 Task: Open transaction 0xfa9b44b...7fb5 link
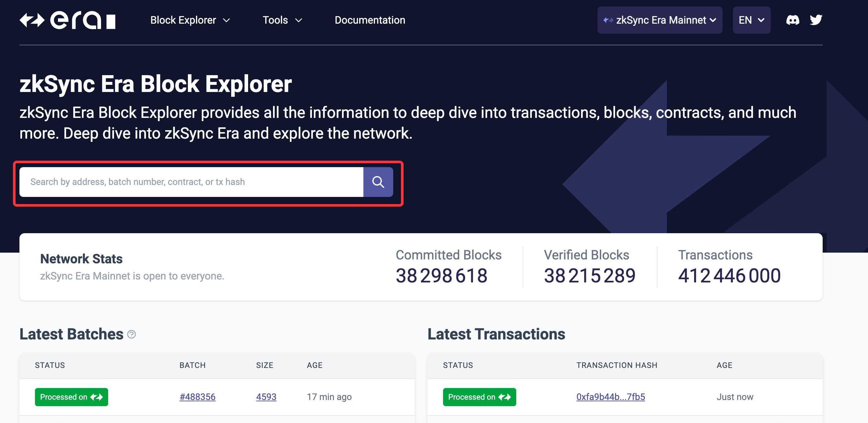pyautogui.click(x=611, y=397)
